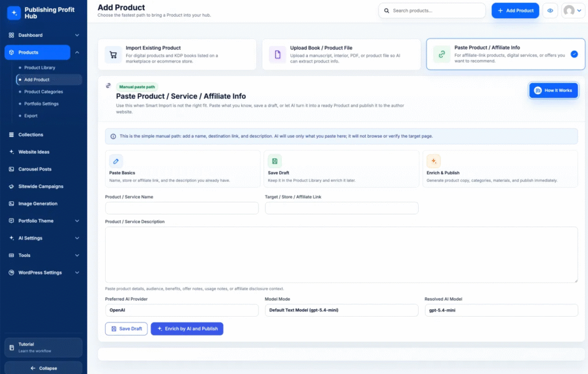588x374 pixels.
Task: Toggle the eye preview button in header
Action: click(x=550, y=10)
